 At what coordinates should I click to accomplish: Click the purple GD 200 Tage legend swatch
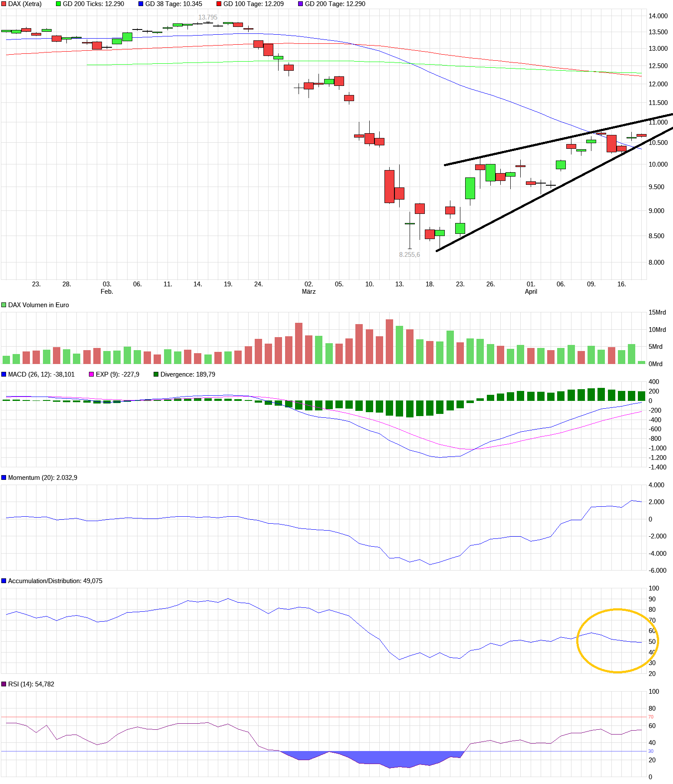coord(301,4)
